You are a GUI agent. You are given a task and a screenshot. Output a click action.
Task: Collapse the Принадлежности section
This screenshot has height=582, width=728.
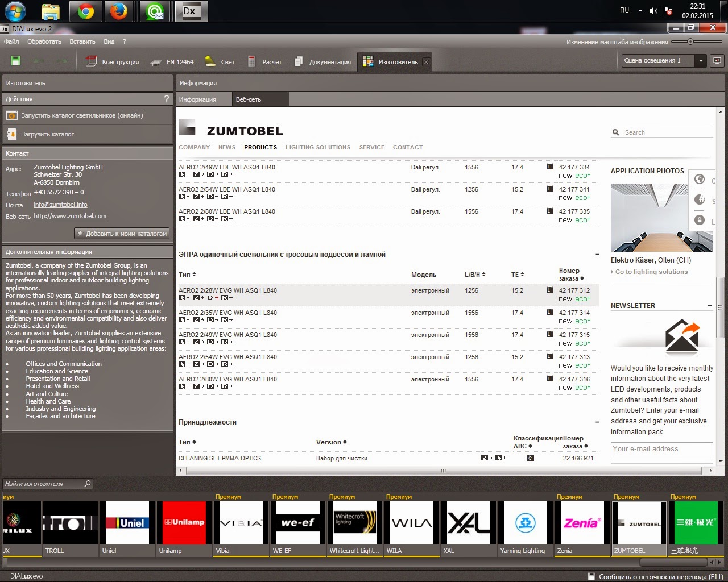tap(597, 422)
